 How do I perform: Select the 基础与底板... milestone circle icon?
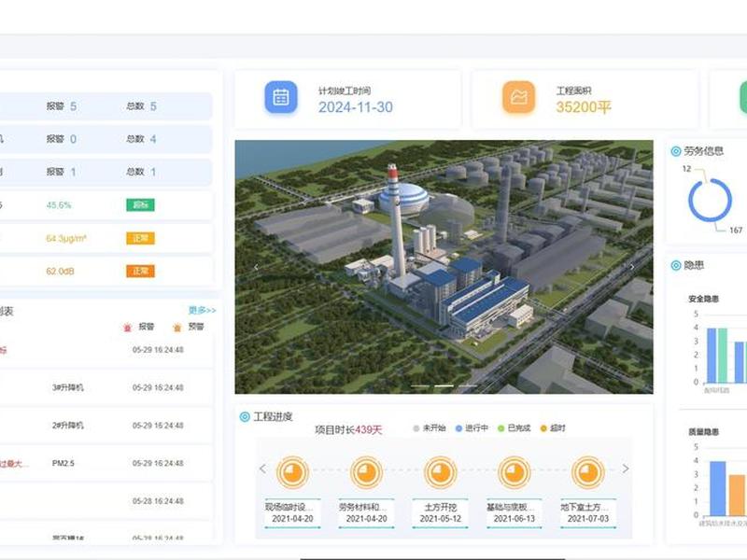514,472
